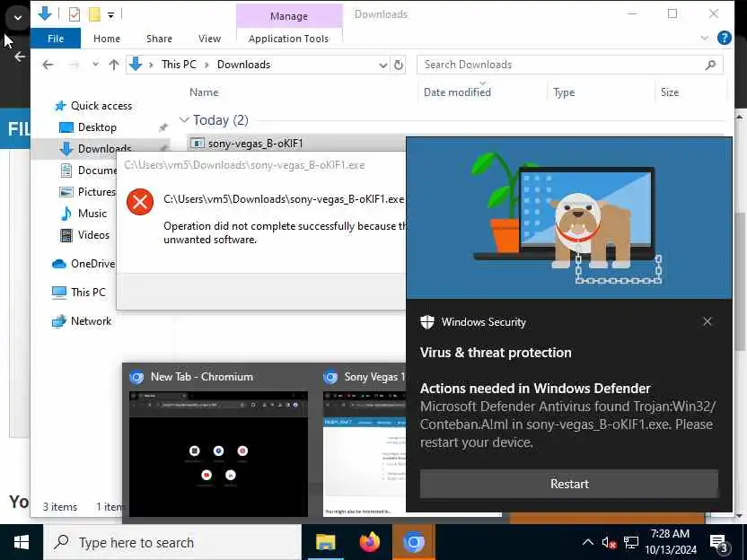The height and width of the screenshot is (560, 747).
Task: Click the dropdown chevron at top-left corner
Action: [18, 18]
